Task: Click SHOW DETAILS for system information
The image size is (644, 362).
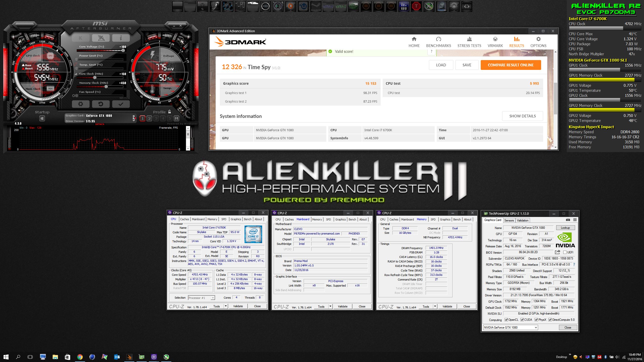Action: (x=522, y=116)
